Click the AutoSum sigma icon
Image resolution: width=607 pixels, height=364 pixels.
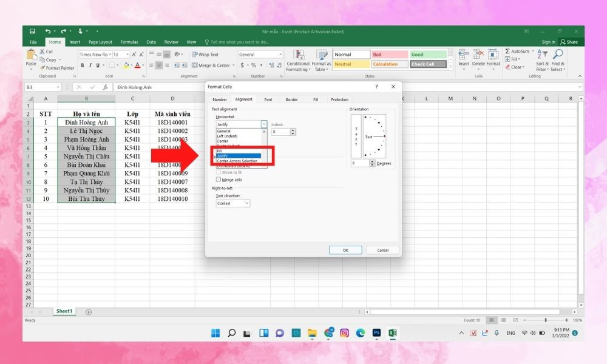click(x=507, y=52)
